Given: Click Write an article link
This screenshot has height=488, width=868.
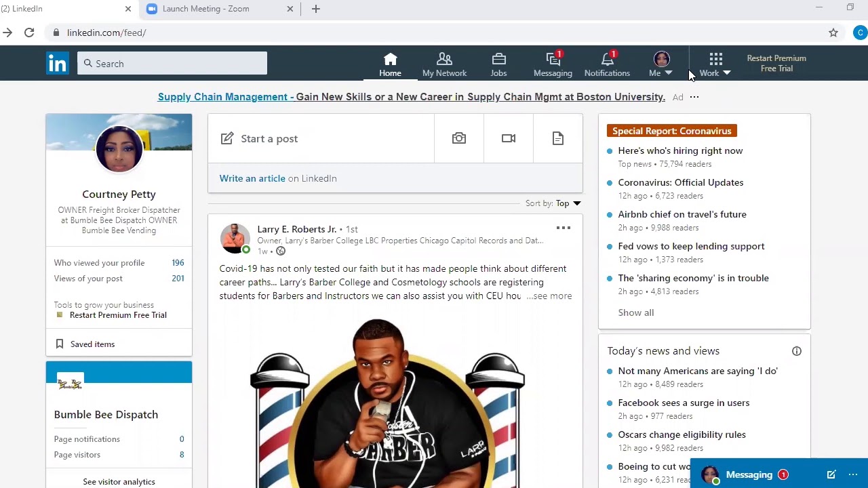Looking at the screenshot, I should coord(252,178).
